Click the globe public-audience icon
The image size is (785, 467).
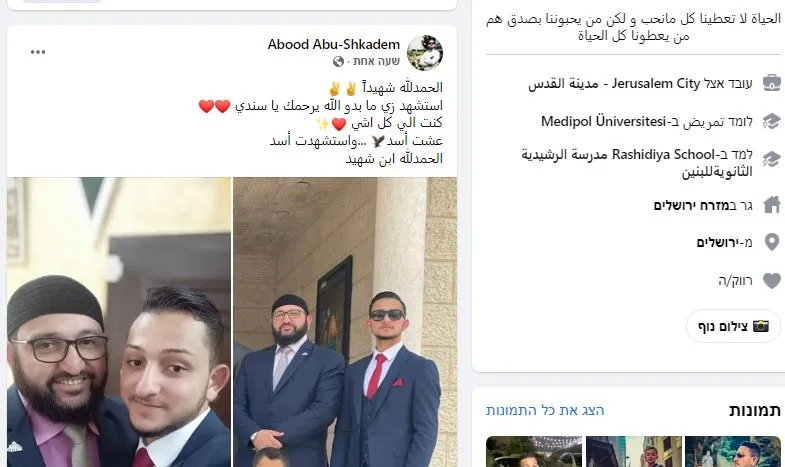338,62
